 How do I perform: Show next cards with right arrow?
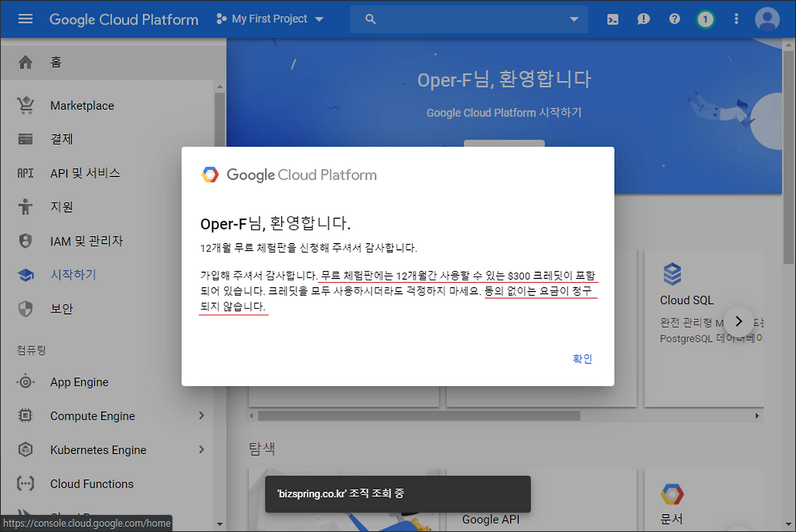pyautogui.click(x=739, y=321)
